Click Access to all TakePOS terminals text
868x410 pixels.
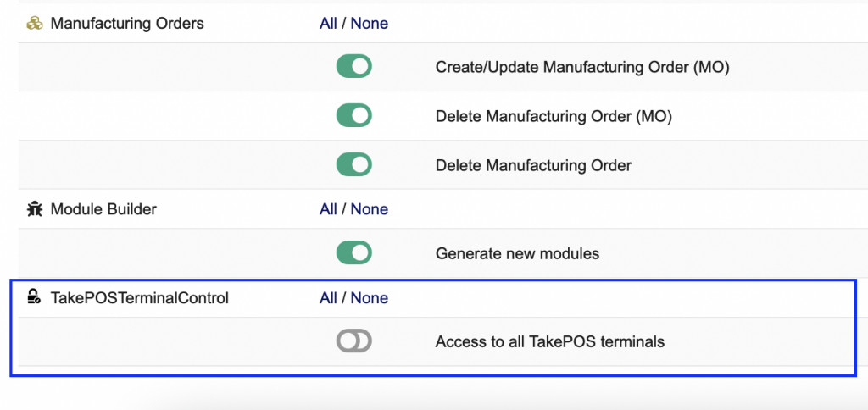tap(549, 342)
